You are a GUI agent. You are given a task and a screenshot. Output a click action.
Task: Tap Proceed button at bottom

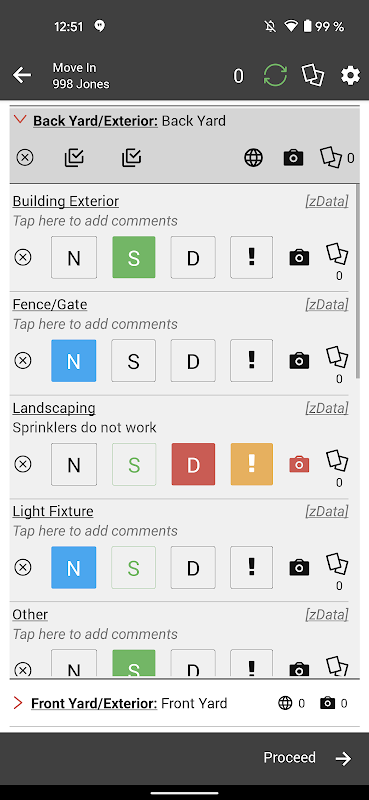click(308, 758)
